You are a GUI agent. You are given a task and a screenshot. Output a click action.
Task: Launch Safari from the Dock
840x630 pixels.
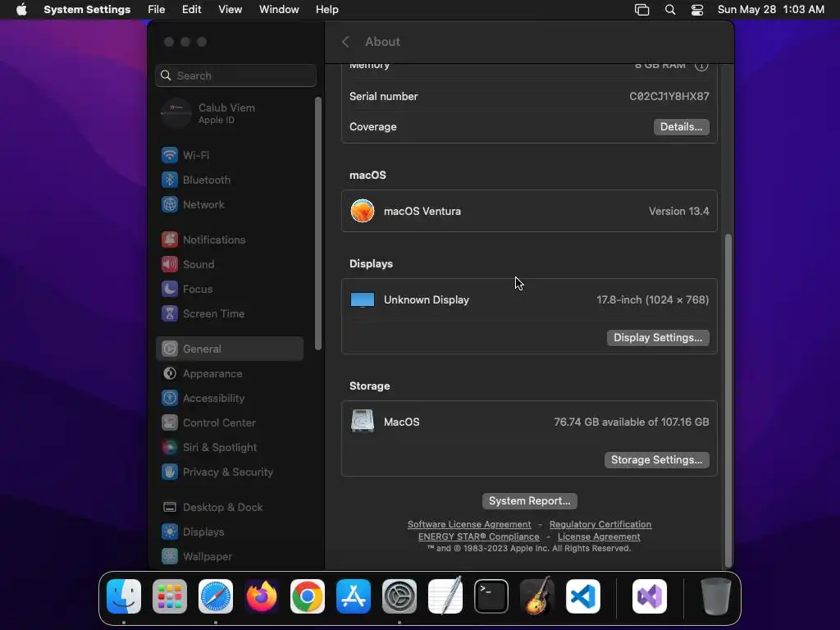click(216, 596)
